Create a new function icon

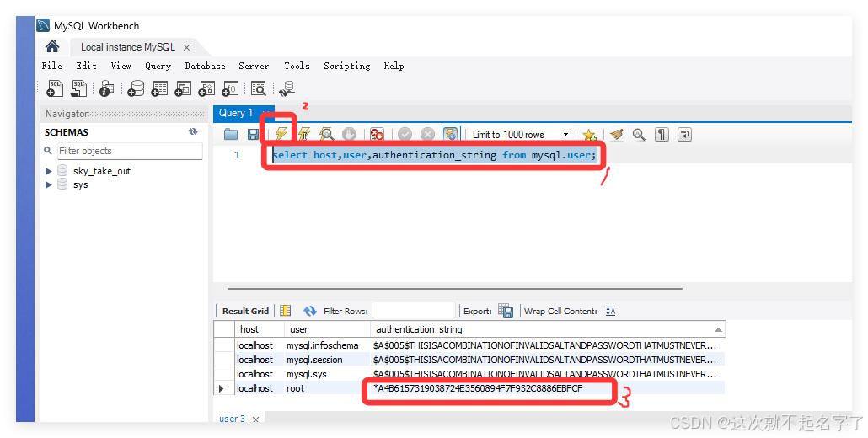[230, 88]
